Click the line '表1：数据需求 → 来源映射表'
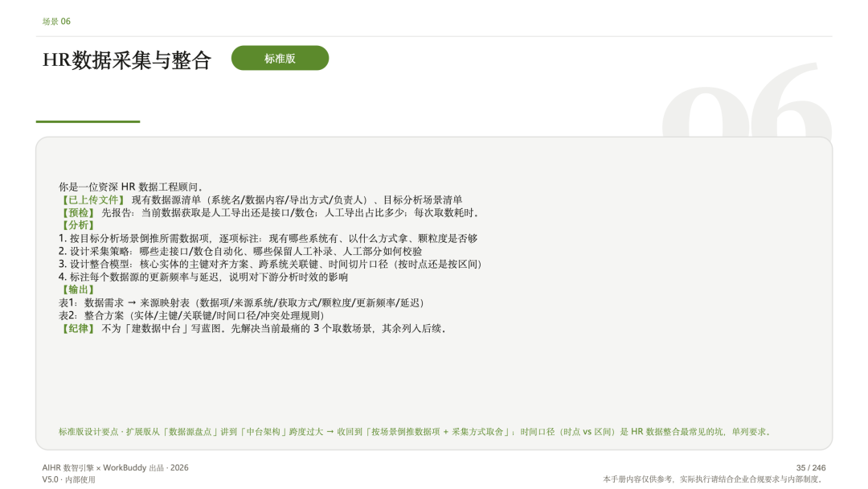 [x=243, y=303]
